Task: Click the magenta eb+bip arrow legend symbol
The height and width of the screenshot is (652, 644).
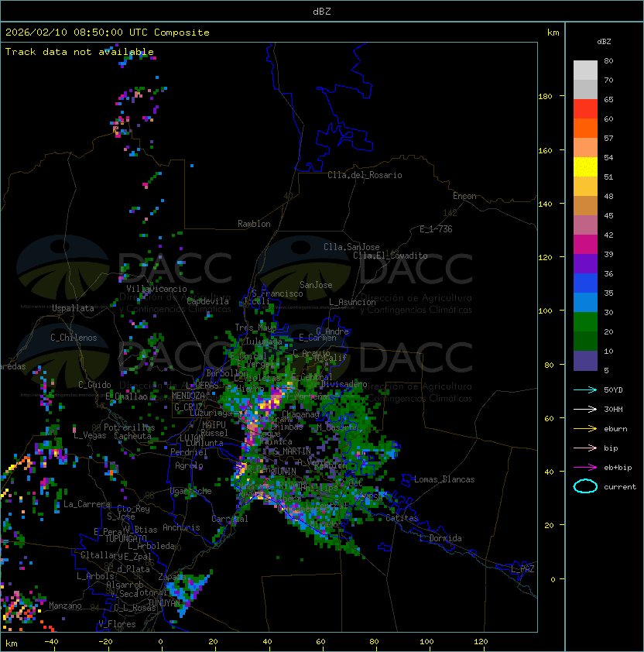Action: [585, 468]
